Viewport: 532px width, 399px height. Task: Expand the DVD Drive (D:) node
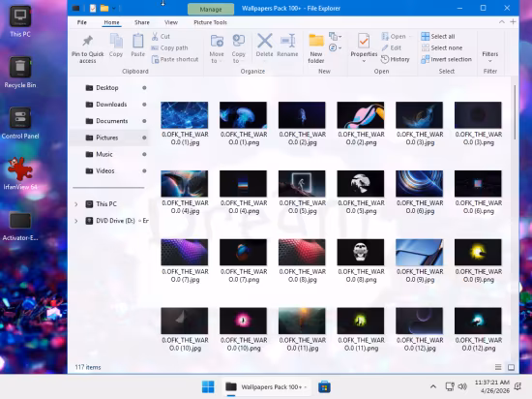point(76,221)
